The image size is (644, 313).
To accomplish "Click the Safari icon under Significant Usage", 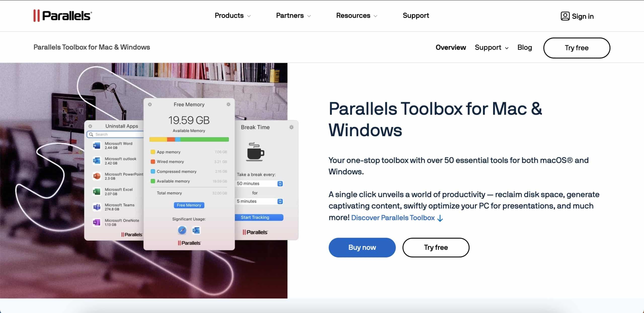I will coord(182,230).
